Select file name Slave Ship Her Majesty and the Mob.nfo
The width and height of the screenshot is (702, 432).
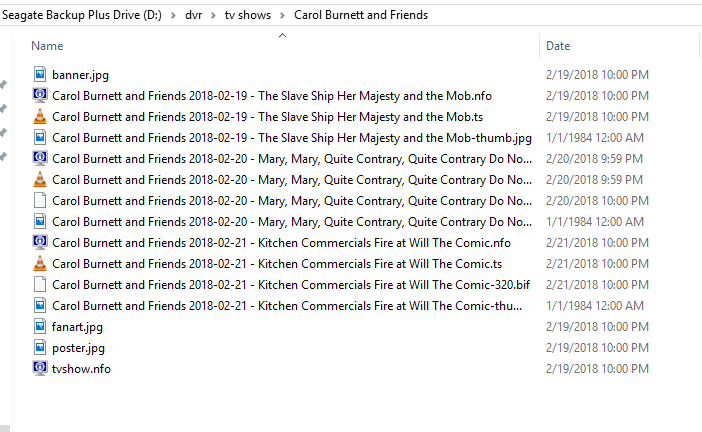tap(272, 96)
